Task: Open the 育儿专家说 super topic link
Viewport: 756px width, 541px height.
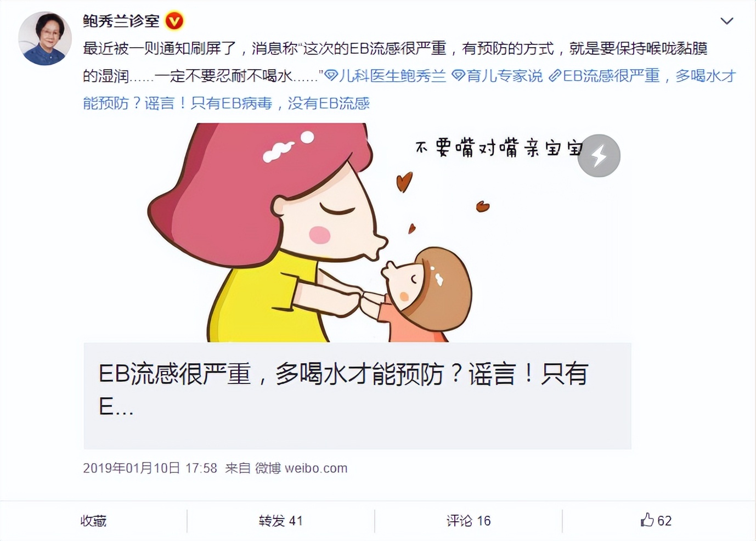Action: [x=505, y=76]
